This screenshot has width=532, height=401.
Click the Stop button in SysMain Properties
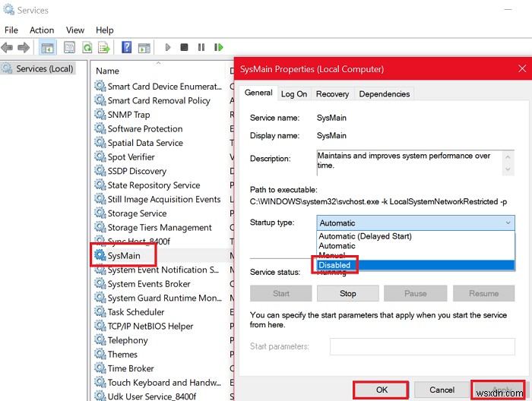(x=348, y=293)
